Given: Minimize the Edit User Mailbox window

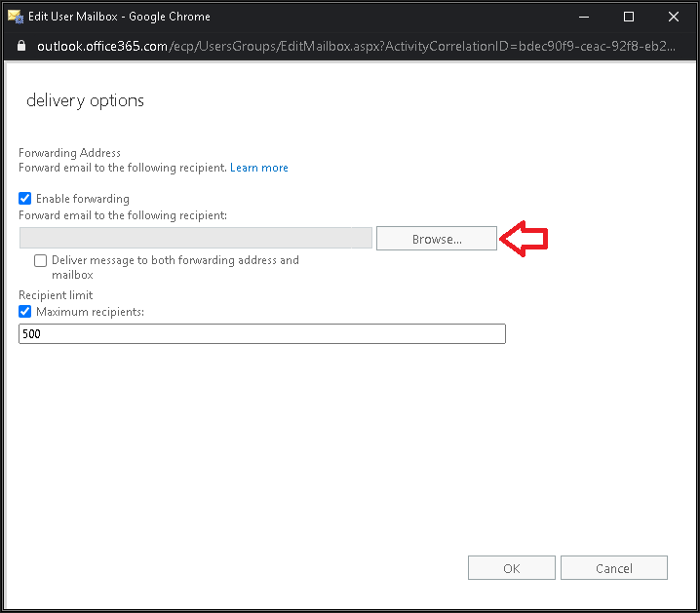Looking at the screenshot, I should click(x=584, y=17).
